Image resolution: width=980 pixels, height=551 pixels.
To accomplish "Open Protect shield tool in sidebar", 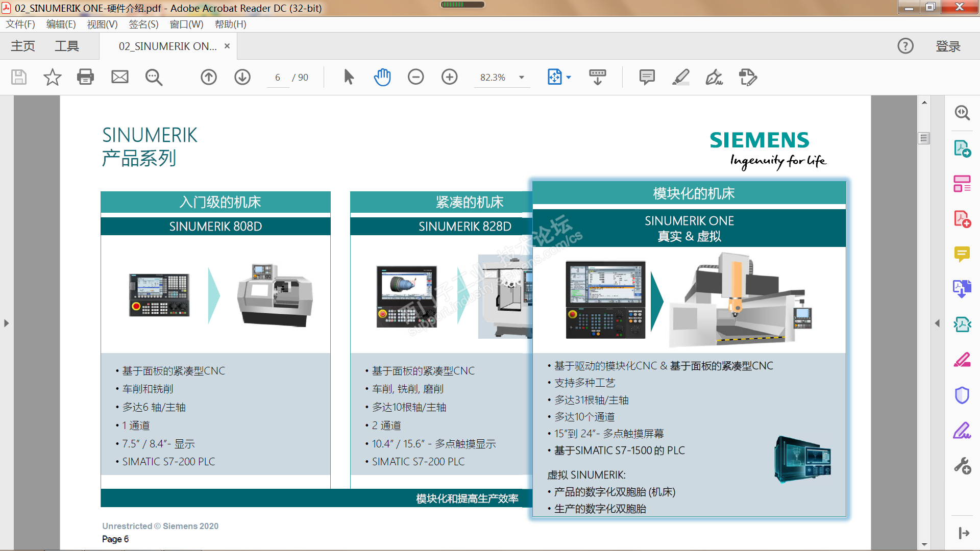I will [962, 395].
